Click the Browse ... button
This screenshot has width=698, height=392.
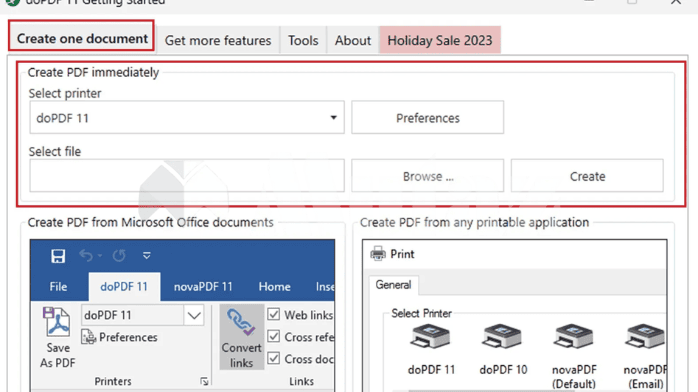(x=427, y=176)
